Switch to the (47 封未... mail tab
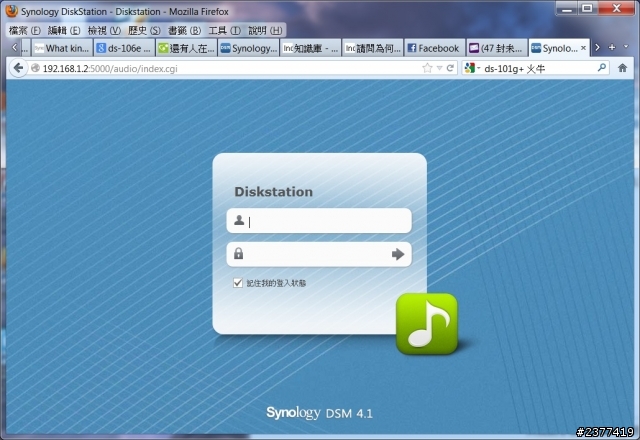640x440 pixels. (x=497, y=48)
